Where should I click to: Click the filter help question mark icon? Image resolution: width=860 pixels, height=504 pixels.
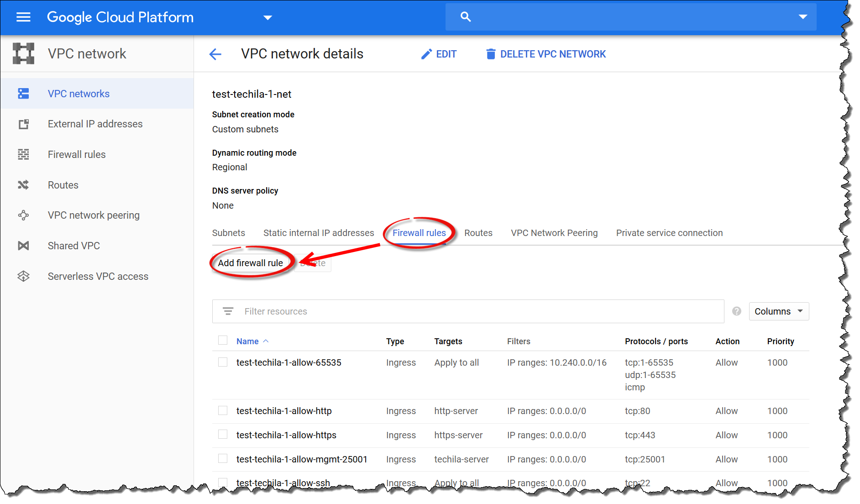(x=736, y=311)
